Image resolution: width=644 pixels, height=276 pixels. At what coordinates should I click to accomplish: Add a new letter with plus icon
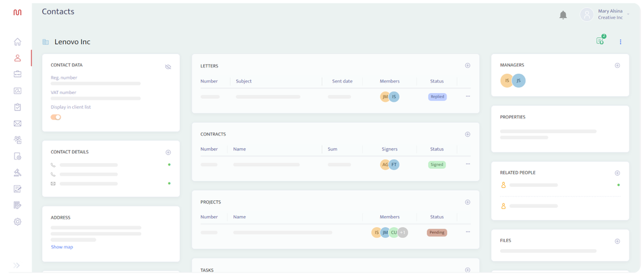pos(468,66)
